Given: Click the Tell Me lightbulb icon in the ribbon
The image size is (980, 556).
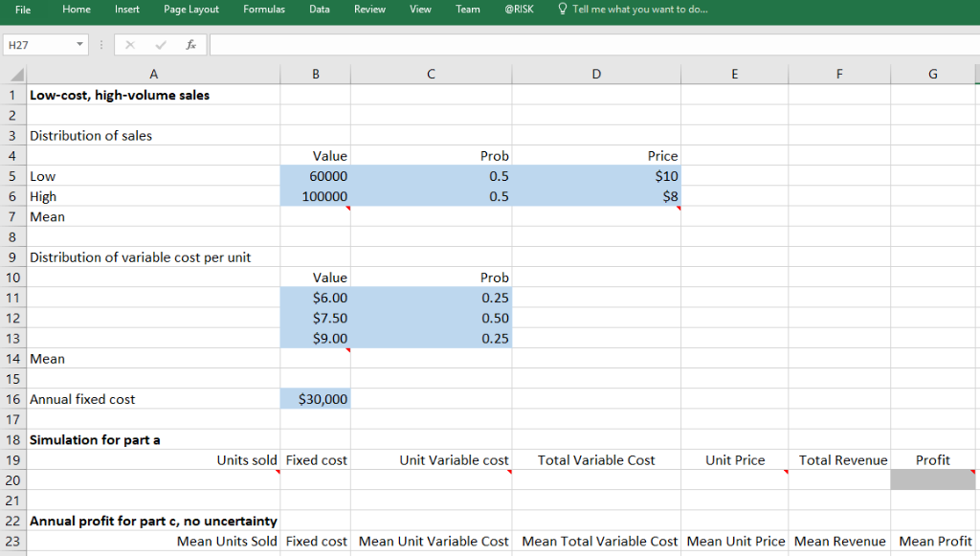Looking at the screenshot, I should click(565, 10).
